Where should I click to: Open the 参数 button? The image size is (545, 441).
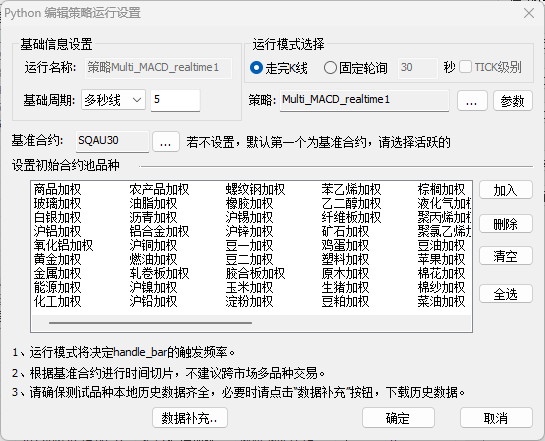pos(513,101)
